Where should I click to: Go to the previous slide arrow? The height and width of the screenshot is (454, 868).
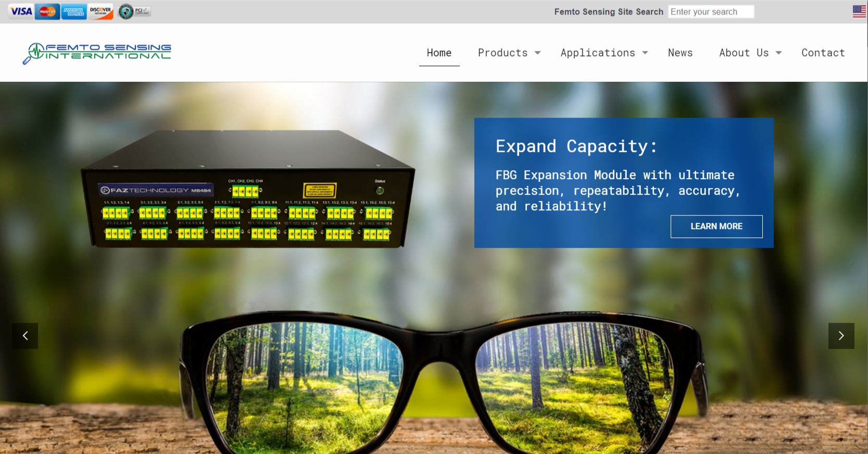pos(25,336)
